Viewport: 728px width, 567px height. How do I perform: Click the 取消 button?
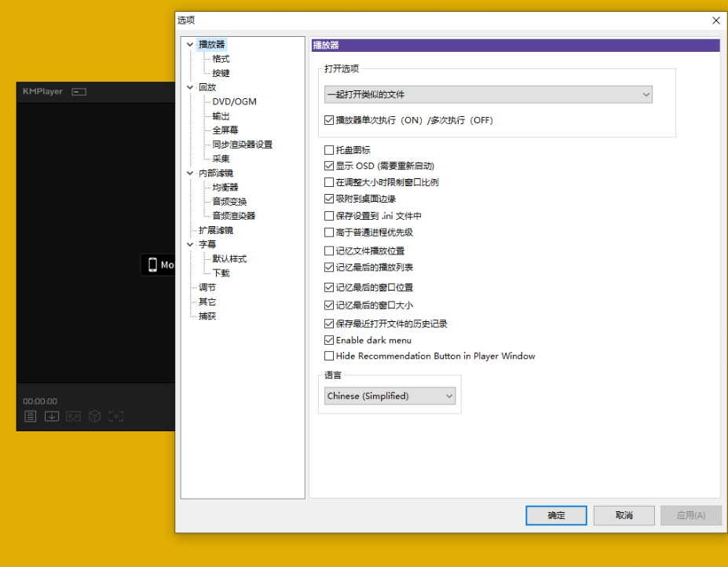[x=623, y=515]
